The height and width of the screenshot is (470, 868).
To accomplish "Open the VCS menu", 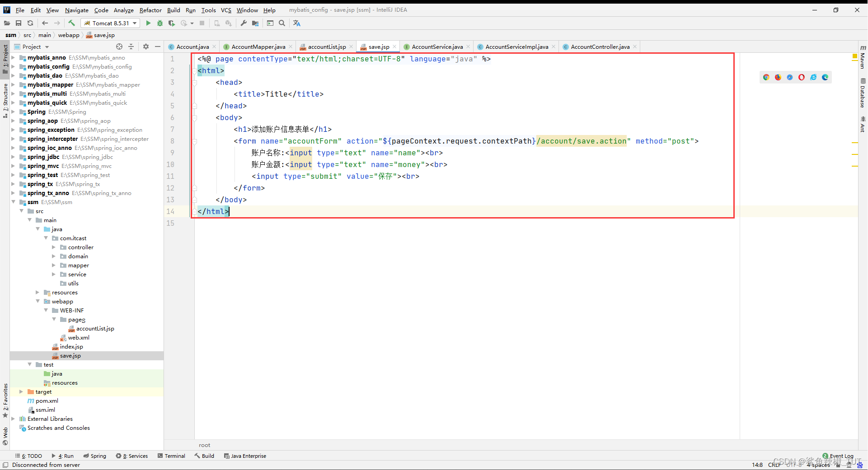I will tap(226, 10).
